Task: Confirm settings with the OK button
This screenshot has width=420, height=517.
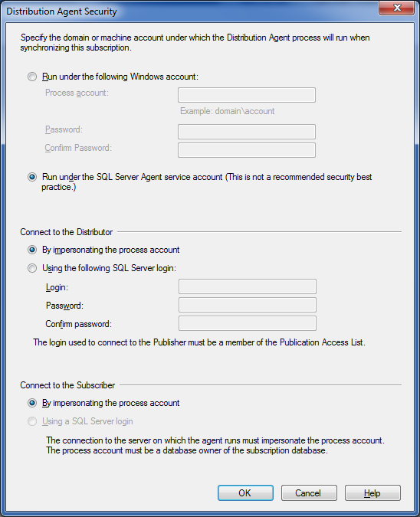Action: (245, 493)
